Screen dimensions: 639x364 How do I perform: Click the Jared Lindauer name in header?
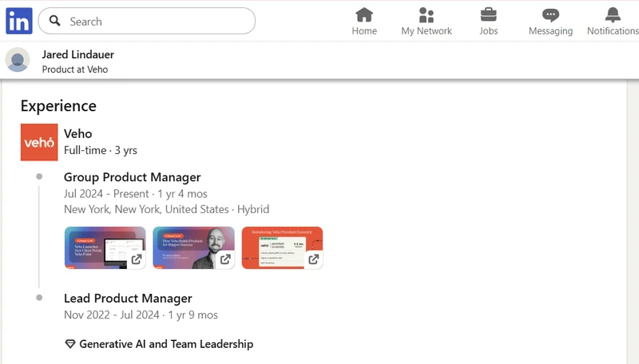tap(78, 54)
